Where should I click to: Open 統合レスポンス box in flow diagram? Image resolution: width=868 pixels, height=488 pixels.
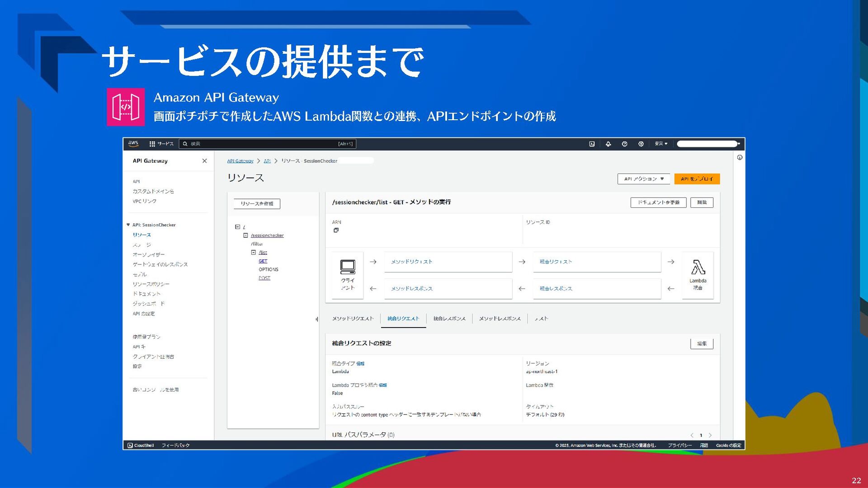pyautogui.click(x=597, y=289)
